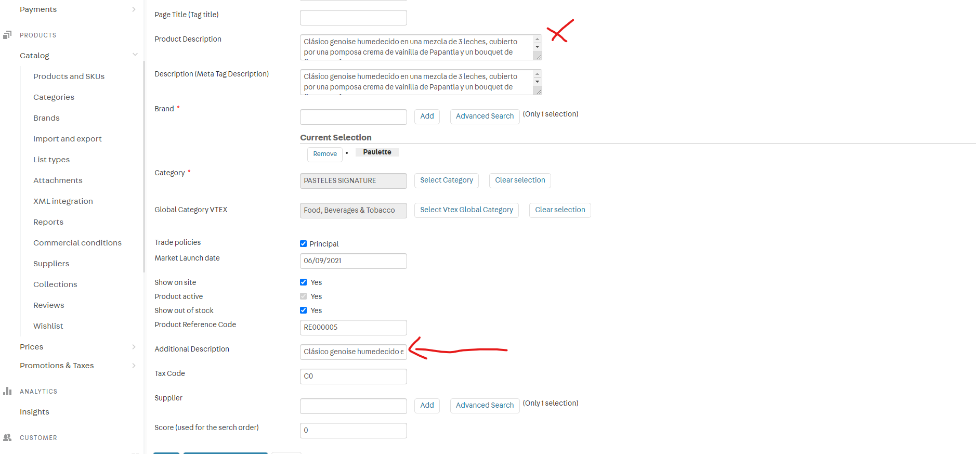
Task: Remove the Paulette brand selection
Action: [325, 154]
